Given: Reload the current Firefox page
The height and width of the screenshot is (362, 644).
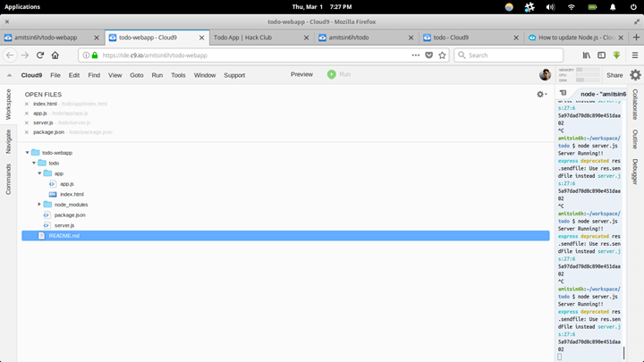Looking at the screenshot, I should tap(40, 55).
